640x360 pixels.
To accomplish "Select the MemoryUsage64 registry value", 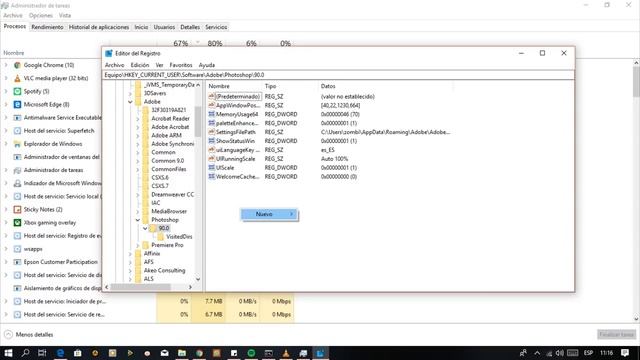I will [x=237, y=114].
